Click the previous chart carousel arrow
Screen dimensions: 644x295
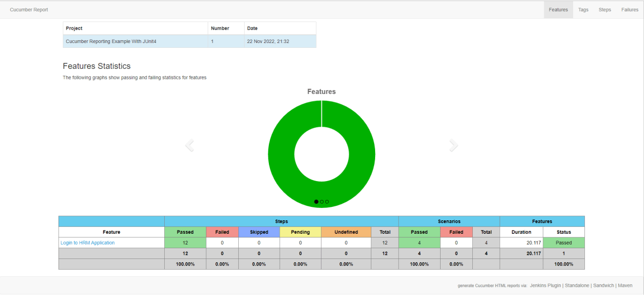click(x=189, y=145)
